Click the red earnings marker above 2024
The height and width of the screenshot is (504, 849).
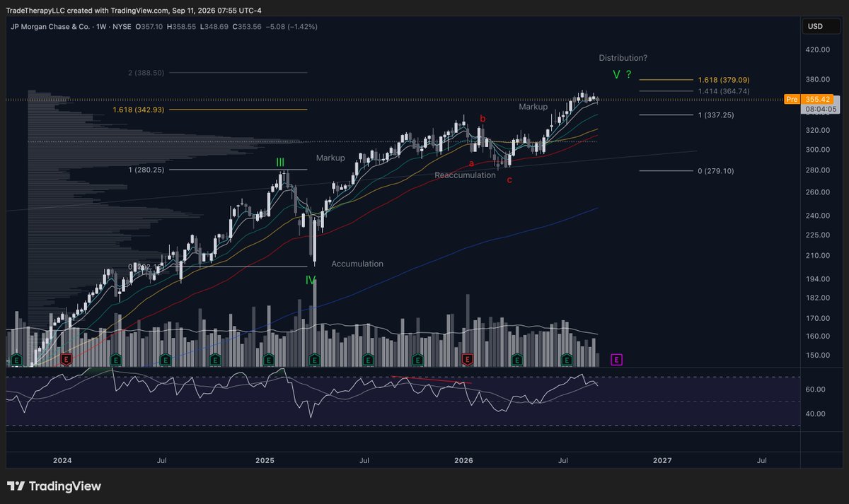coord(66,360)
